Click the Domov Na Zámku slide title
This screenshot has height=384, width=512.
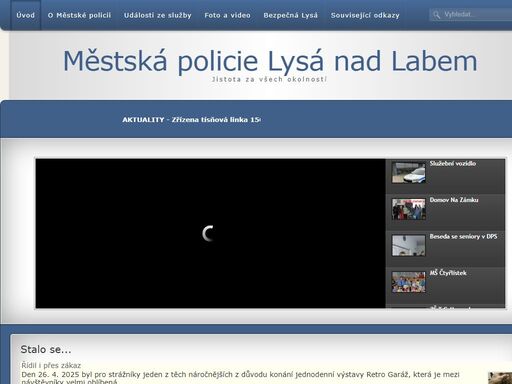(454, 200)
